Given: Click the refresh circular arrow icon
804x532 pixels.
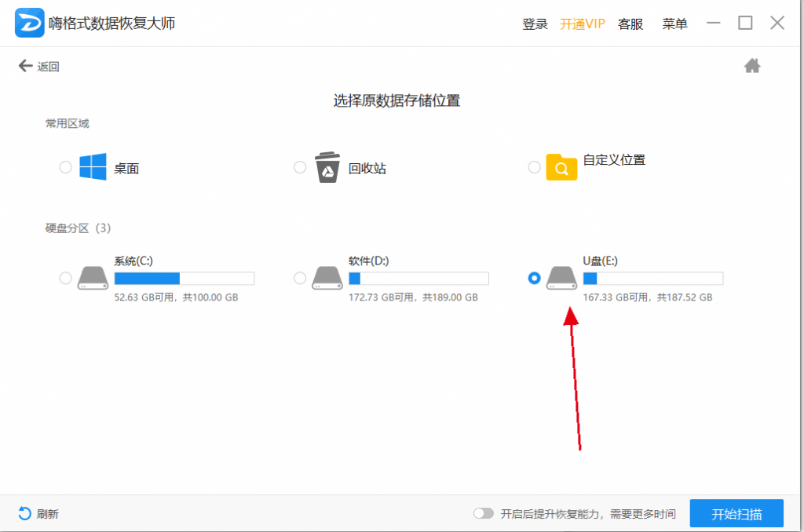Looking at the screenshot, I should 24,513.
